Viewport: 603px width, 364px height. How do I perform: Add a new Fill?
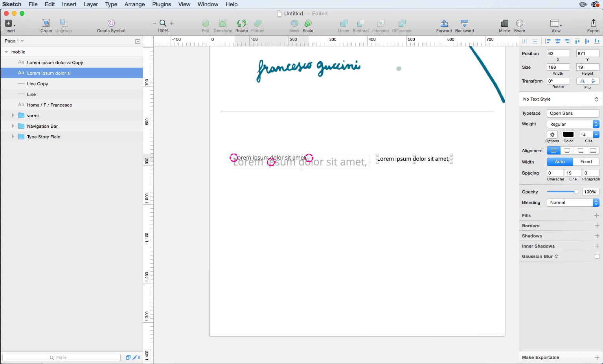pyautogui.click(x=597, y=215)
